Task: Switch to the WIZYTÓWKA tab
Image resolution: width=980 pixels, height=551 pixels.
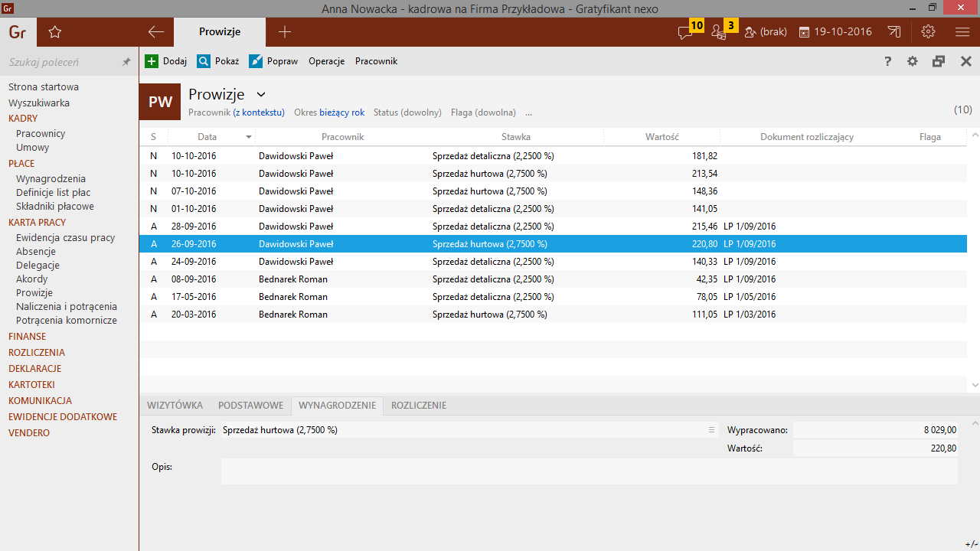Action: (175, 406)
